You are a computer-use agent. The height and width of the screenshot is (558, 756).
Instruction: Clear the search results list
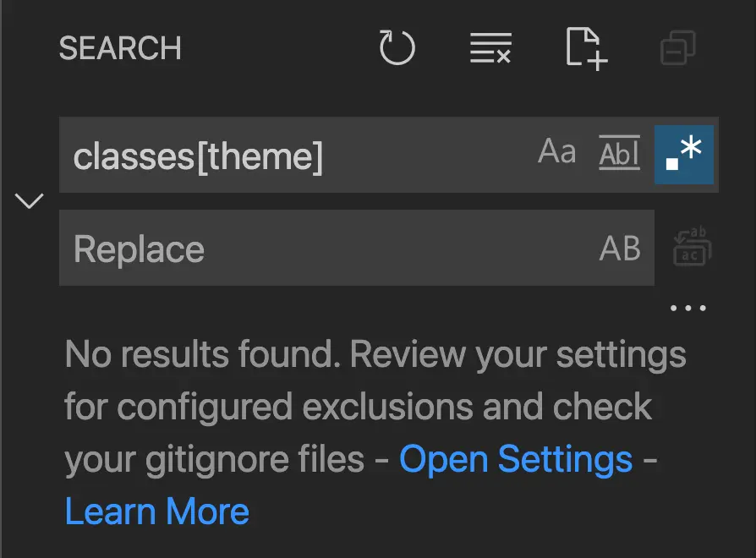click(x=490, y=47)
